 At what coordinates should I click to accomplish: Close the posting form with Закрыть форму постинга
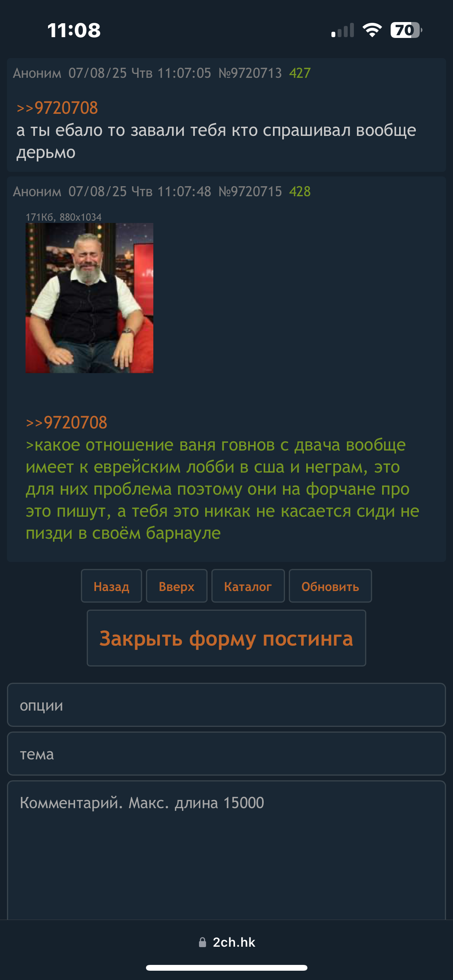[x=226, y=638]
